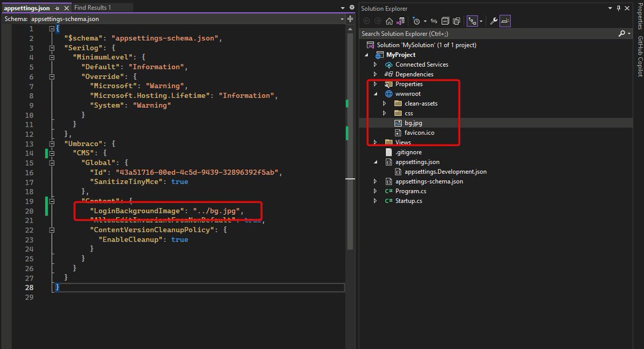Click the Collapse All icon in Solution Explorer
This screenshot has width=644, height=349.
(445, 21)
